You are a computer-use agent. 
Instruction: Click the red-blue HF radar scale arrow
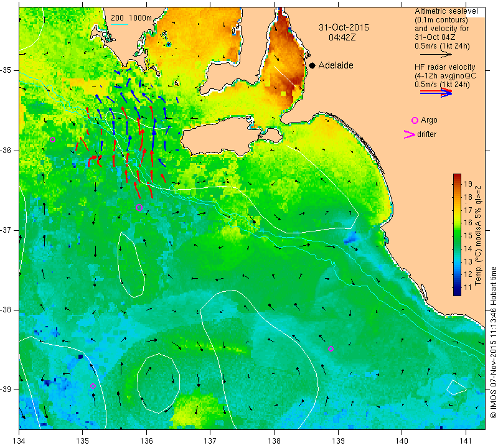436,92
